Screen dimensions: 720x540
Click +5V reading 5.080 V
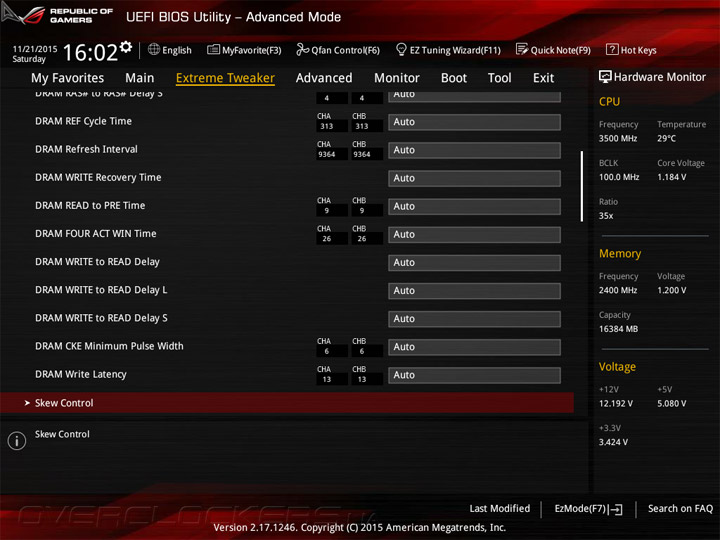coord(672,404)
